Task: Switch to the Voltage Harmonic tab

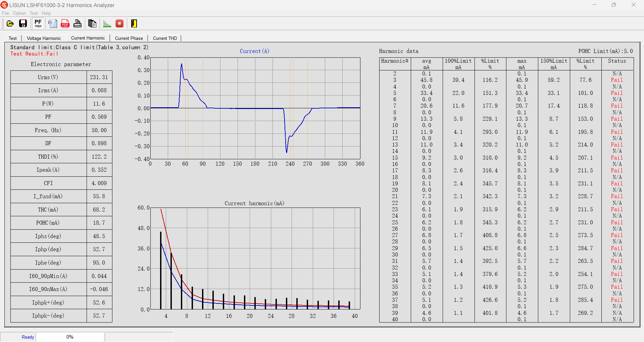Action: [x=44, y=38]
